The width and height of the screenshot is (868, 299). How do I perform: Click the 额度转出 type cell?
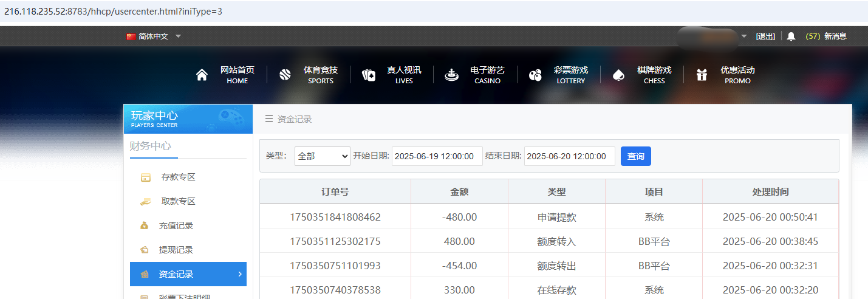[556, 266]
